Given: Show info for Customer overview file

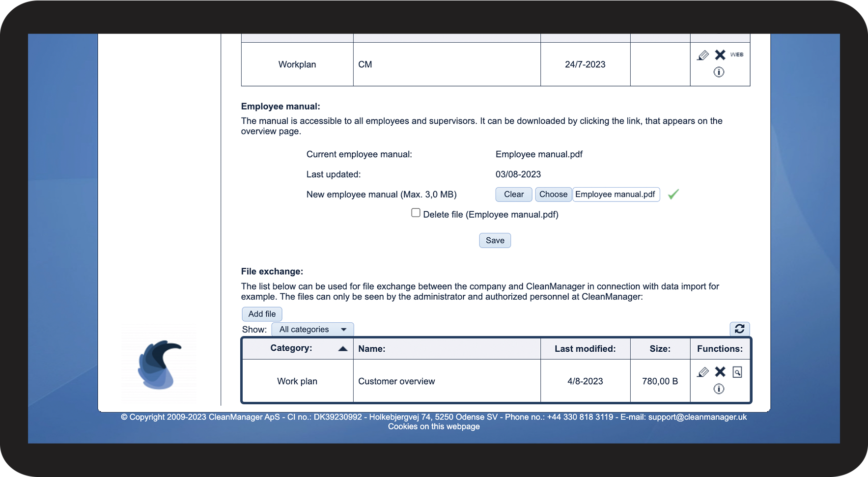Looking at the screenshot, I should tap(719, 389).
